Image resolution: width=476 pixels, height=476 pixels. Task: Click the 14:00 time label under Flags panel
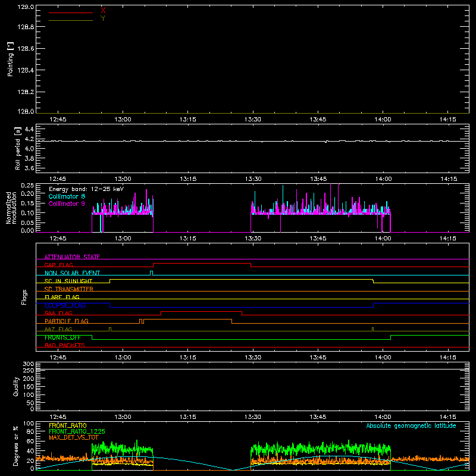pyautogui.click(x=383, y=358)
